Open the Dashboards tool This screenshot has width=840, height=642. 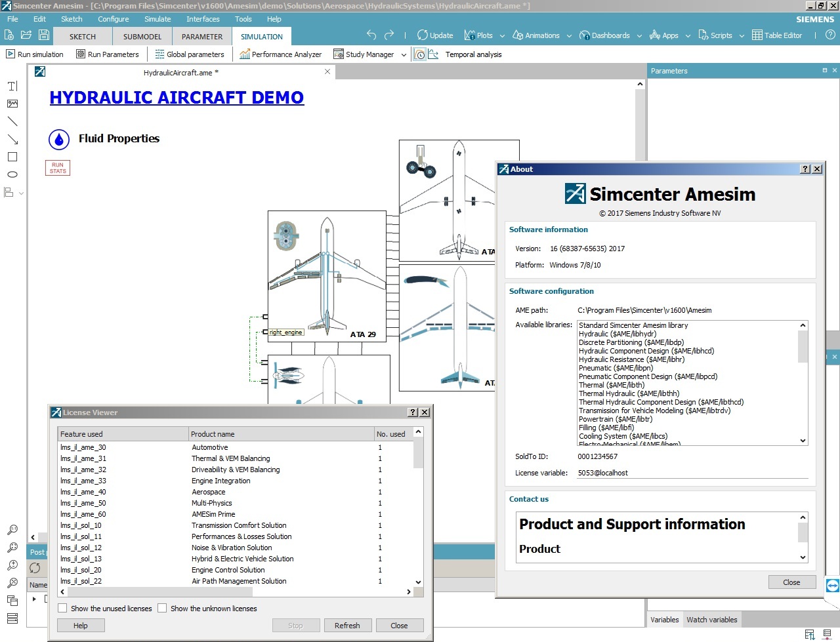click(604, 35)
